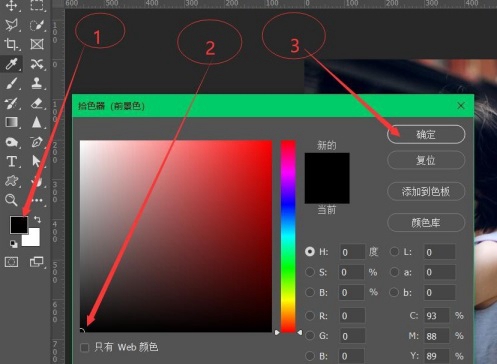
Task: Select the B blue radio button
Action: [310, 356]
